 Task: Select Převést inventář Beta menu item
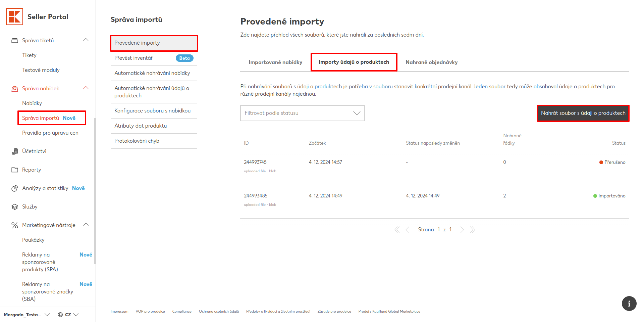click(133, 58)
